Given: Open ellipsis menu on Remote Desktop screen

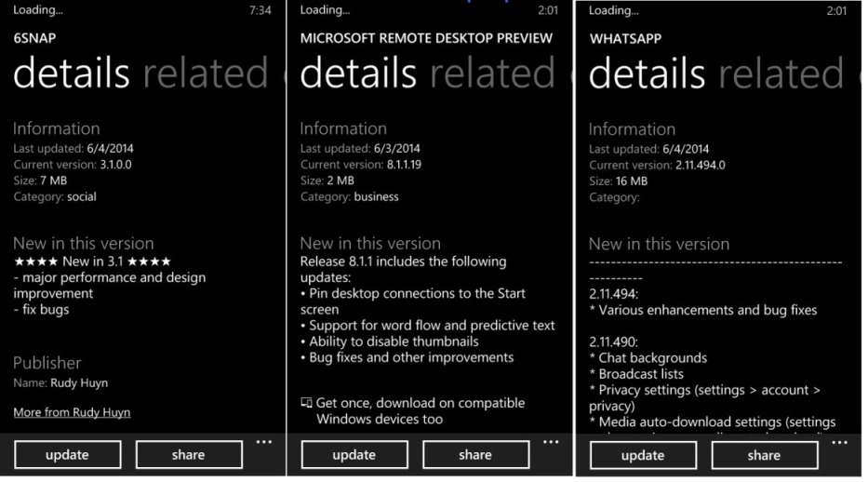Looking at the screenshot, I should (x=551, y=442).
